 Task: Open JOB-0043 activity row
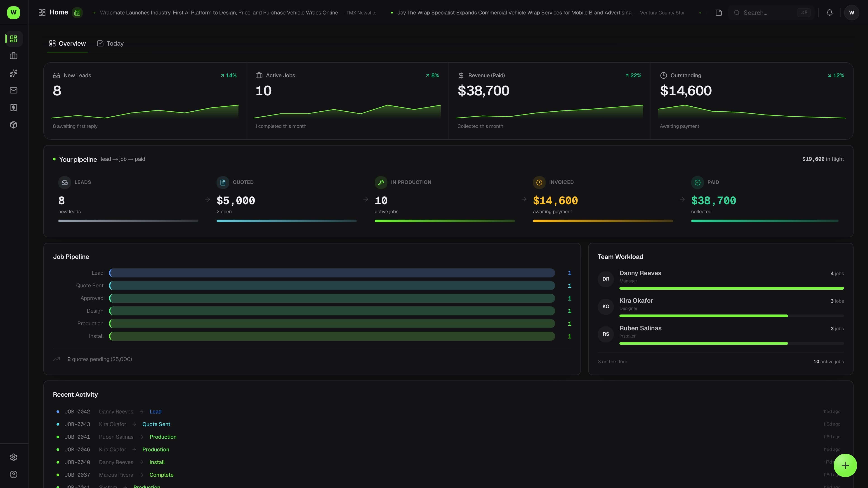click(x=448, y=424)
